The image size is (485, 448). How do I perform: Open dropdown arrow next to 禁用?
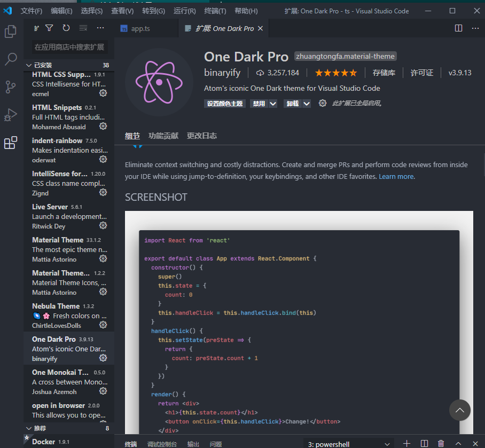[x=273, y=104]
